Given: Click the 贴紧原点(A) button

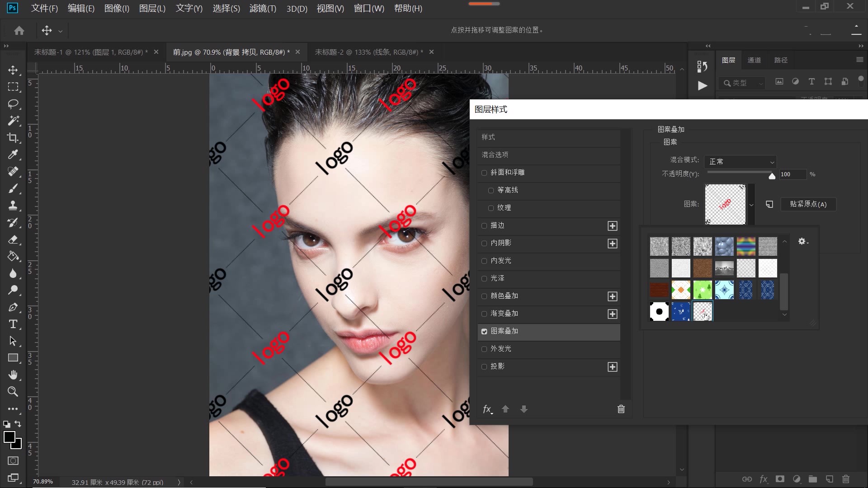Looking at the screenshot, I should pyautogui.click(x=808, y=204).
